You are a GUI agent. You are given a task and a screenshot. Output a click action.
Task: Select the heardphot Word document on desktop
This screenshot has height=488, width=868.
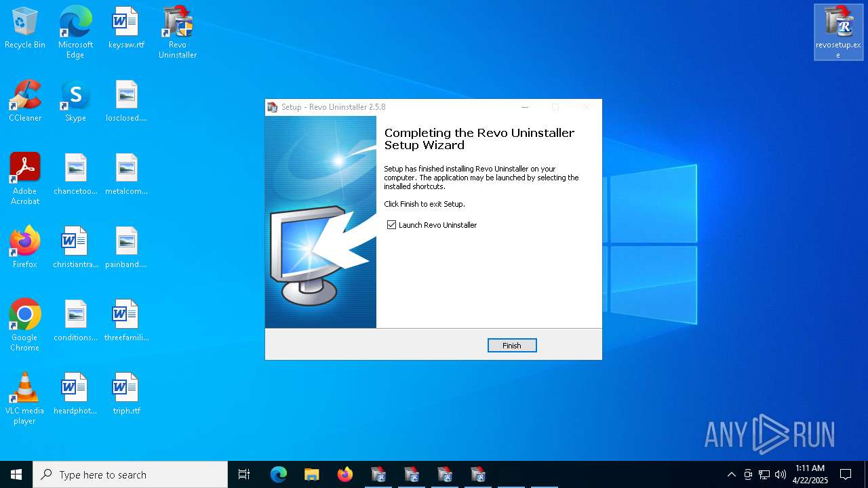tap(75, 394)
